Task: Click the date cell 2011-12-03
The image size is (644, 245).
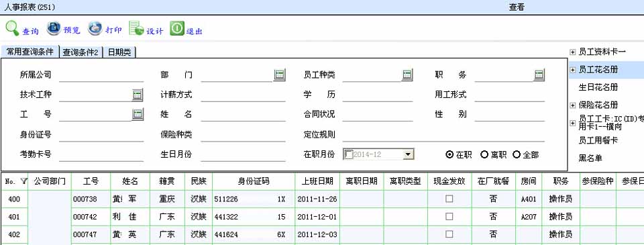Action: click(x=317, y=234)
